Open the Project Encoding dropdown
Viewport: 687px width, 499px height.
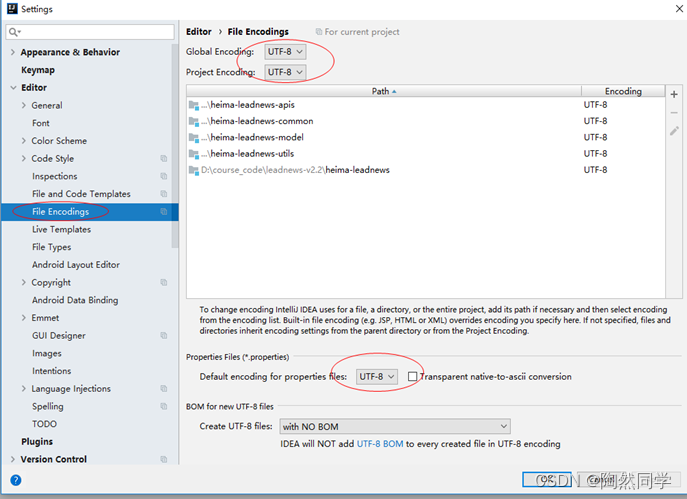[x=285, y=72]
